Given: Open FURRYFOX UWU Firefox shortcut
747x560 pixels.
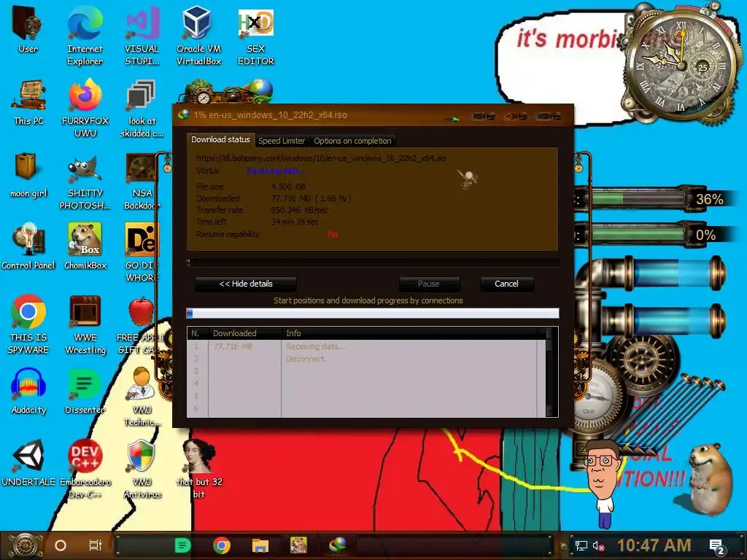Looking at the screenshot, I should (x=85, y=109).
